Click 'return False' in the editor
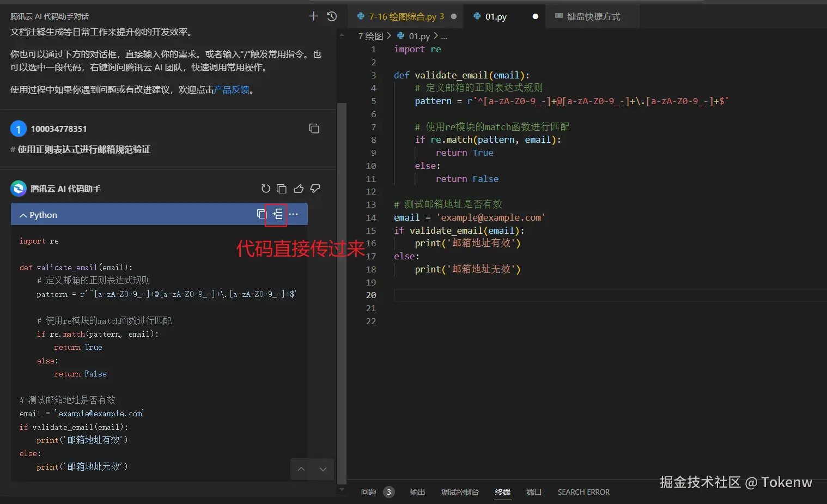 tap(467, 179)
